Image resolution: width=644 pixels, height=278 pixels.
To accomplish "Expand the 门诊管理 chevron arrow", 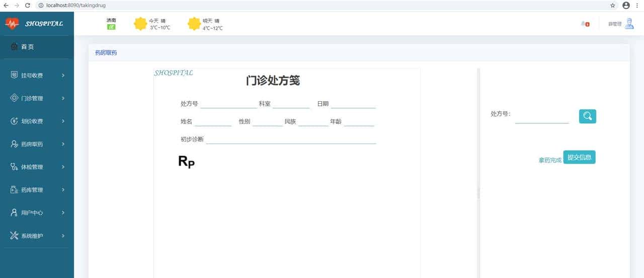I will click(x=63, y=98).
